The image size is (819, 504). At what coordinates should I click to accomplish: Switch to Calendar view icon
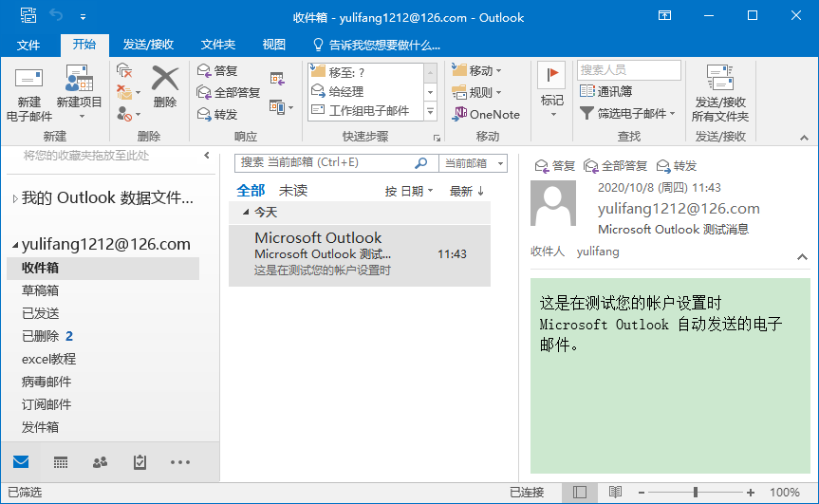coord(61,461)
